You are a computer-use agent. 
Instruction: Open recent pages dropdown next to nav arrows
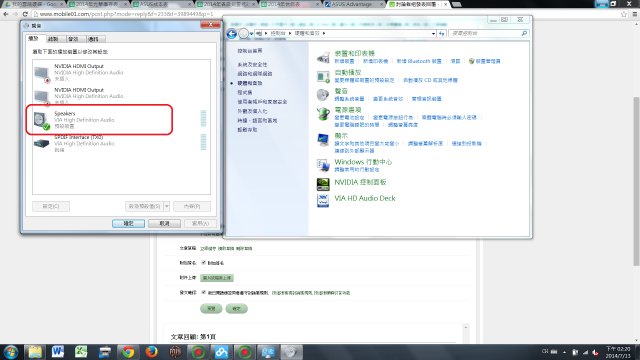click(251, 33)
